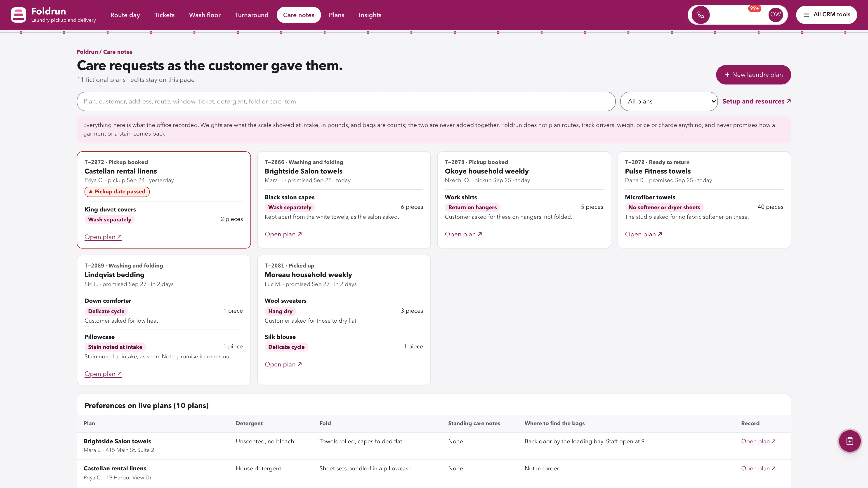Viewport: 868px width, 488px height.
Task: Click the Sheet sets bundled in a pillowcase cell
Action: [365, 469]
